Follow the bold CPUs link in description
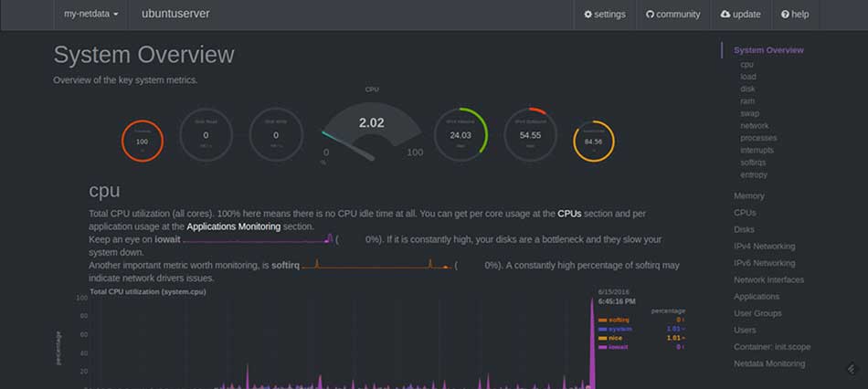 click(x=569, y=214)
